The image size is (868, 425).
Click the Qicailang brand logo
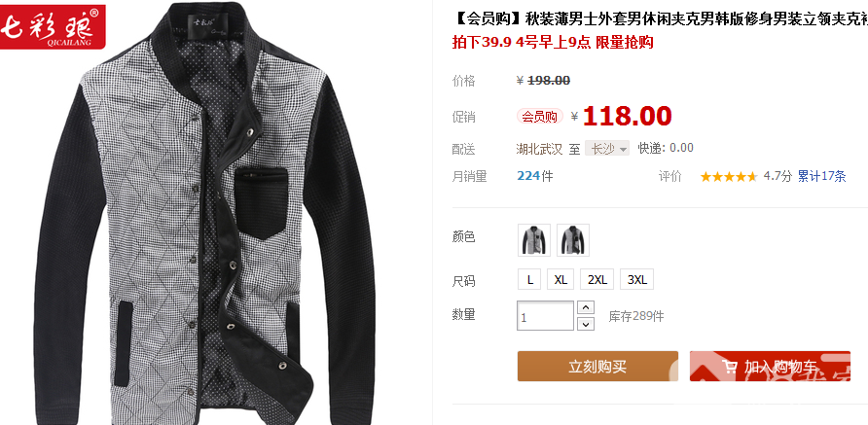click(x=53, y=26)
